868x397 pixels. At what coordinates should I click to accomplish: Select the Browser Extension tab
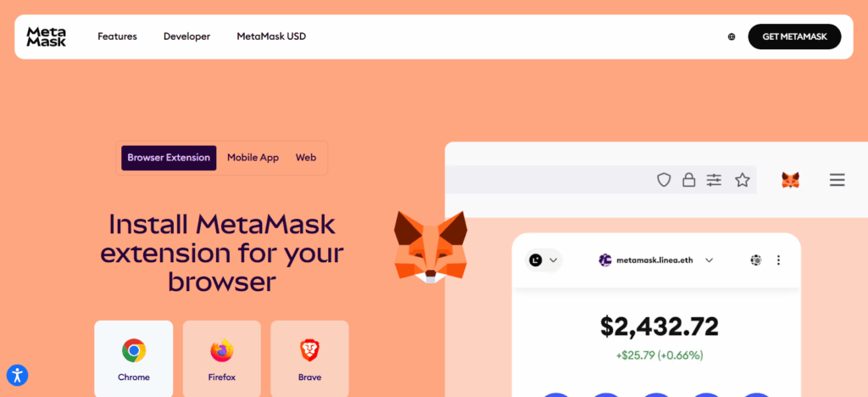tap(169, 158)
